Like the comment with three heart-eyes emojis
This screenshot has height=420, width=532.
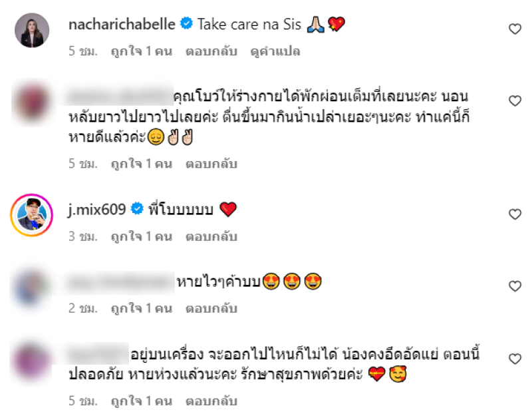tap(515, 286)
